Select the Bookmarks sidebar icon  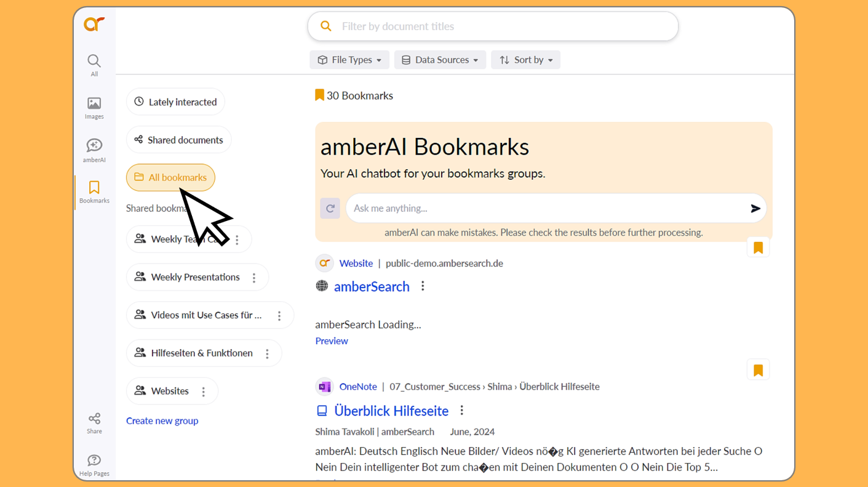coord(94,192)
